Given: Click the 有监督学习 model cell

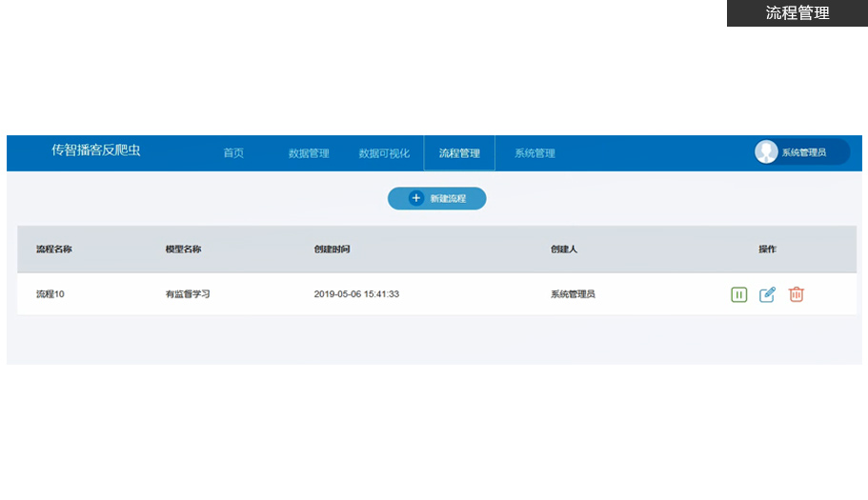Looking at the screenshot, I should [188, 294].
